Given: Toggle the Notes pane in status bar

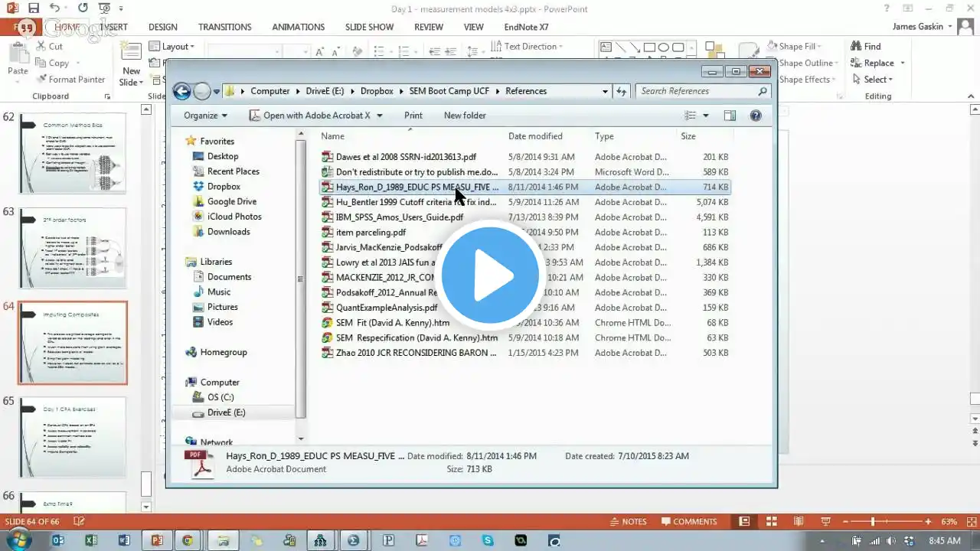Looking at the screenshot, I should click(x=628, y=522).
